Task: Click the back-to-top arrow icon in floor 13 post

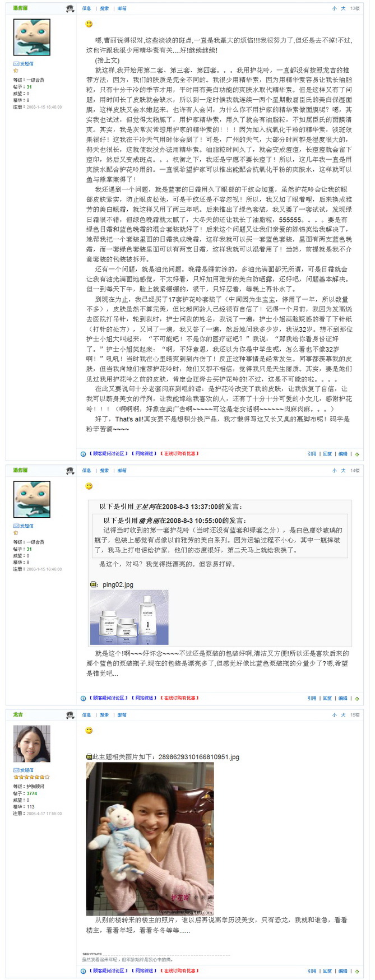Action: click(x=358, y=454)
